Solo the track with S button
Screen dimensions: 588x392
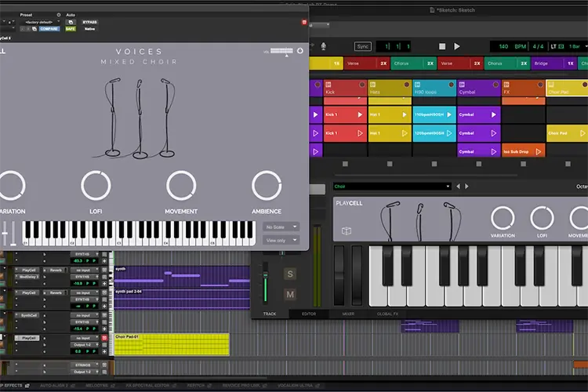[290, 274]
